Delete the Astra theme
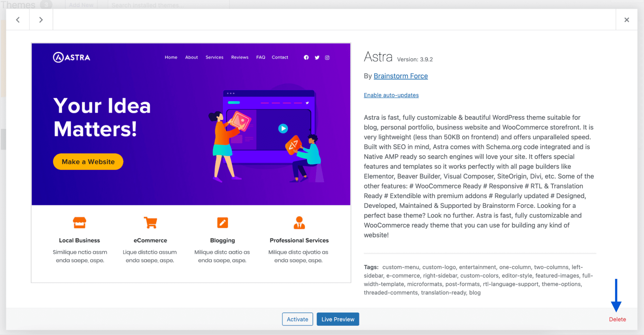 [x=617, y=319]
